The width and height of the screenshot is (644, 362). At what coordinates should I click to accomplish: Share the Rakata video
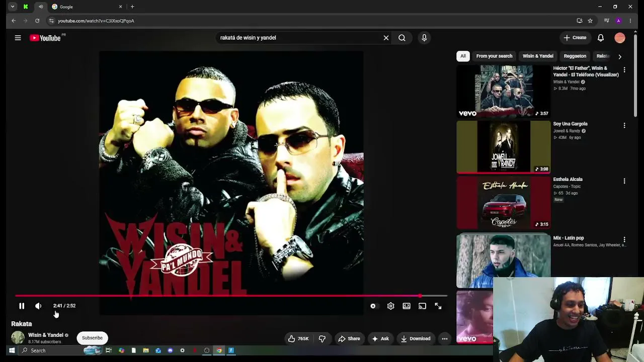(349, 339)
